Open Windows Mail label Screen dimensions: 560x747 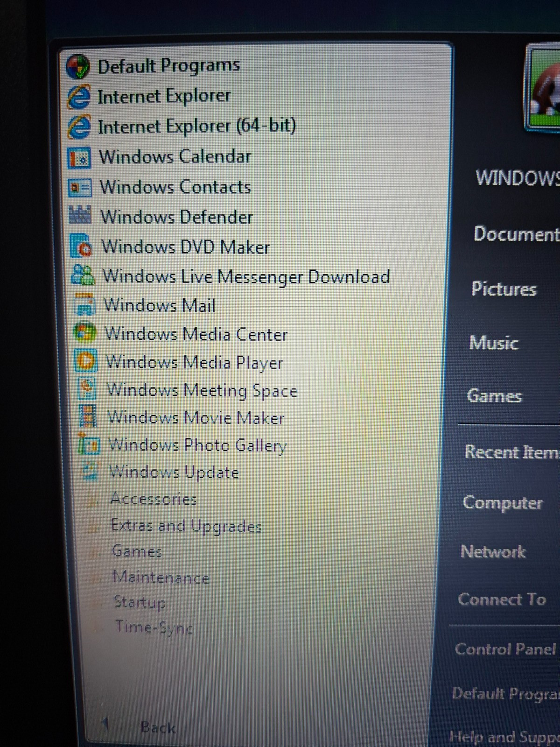point(160,305)
